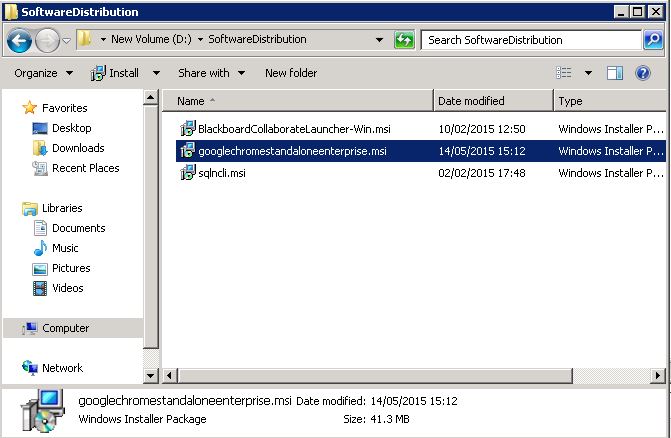Click the greyed Forward arrow button
This screenshot has width=671, height=438.
coord(47,41)
